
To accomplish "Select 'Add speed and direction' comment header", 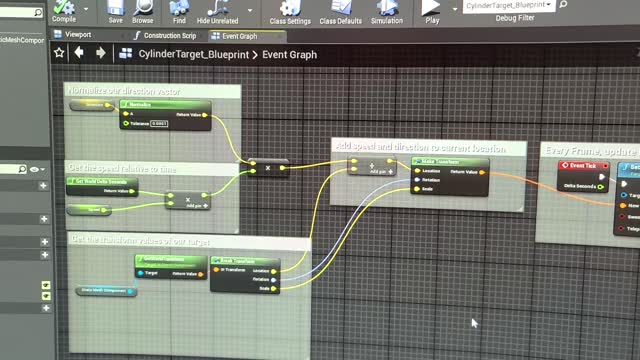I will pos(428,147).
